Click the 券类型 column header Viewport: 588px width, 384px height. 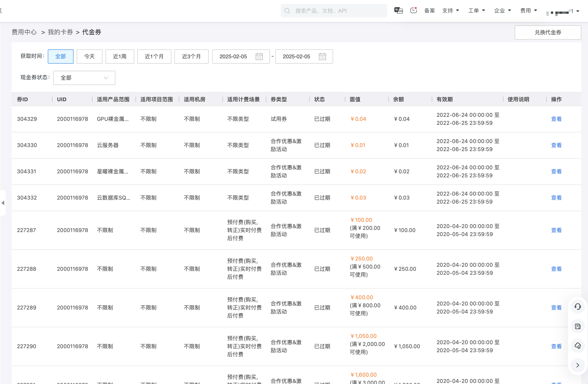[x=279, y=99]
